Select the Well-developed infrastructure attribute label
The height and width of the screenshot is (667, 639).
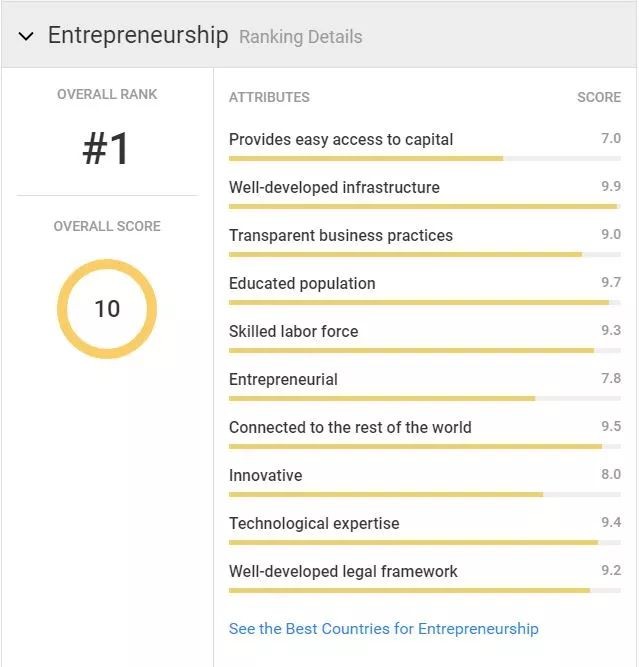pyautogui.click(x=334, y=187)
